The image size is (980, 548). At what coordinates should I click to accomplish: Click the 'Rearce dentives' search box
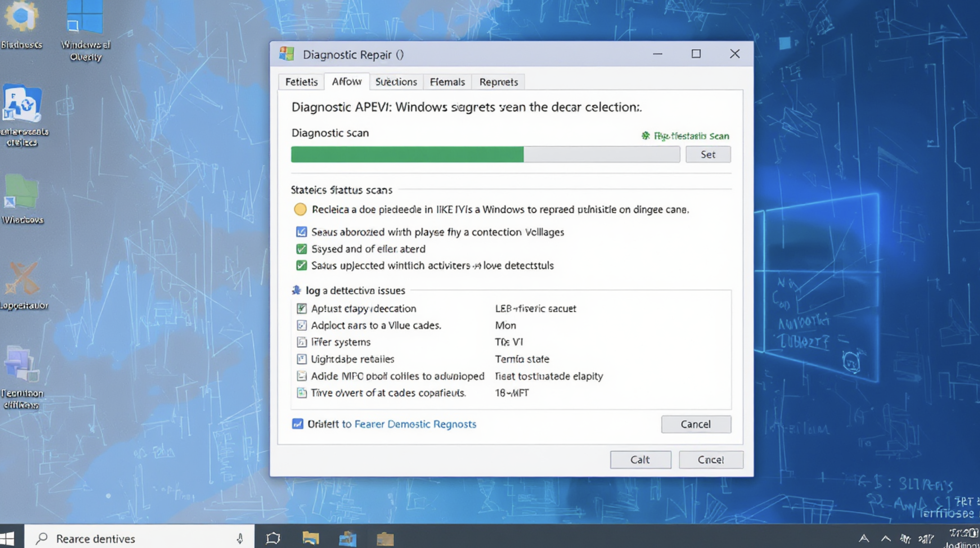pos(135,538)
